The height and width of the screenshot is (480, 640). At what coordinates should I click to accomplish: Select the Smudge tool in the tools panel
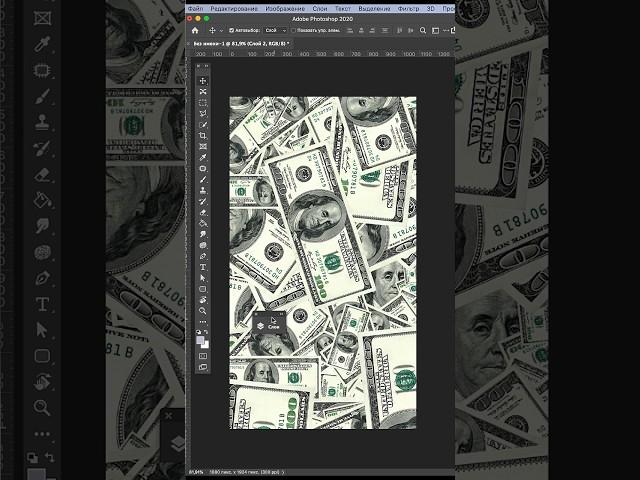(203, 234)
